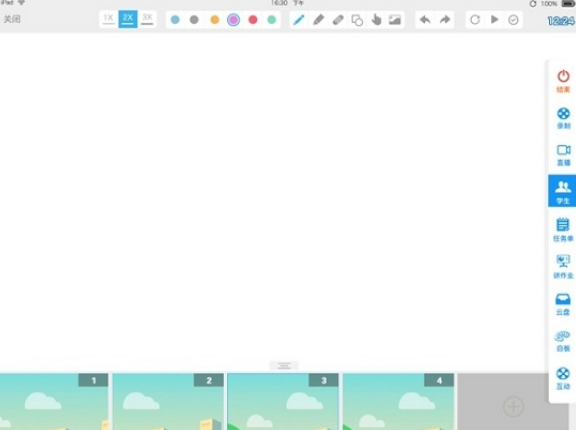Insert an image with the picture icon
576x430 pixels.
(x=395, y=19)
